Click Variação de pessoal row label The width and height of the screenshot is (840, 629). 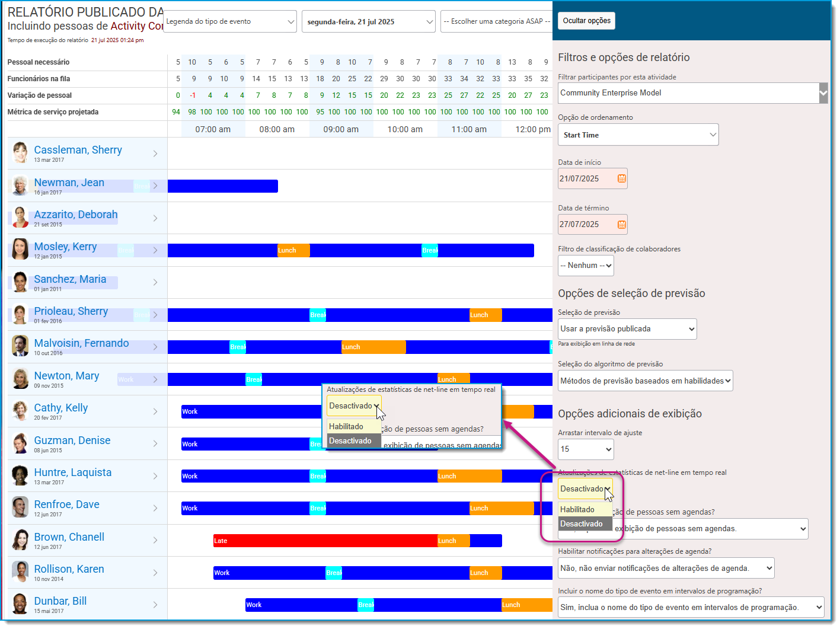pos(40,95)
